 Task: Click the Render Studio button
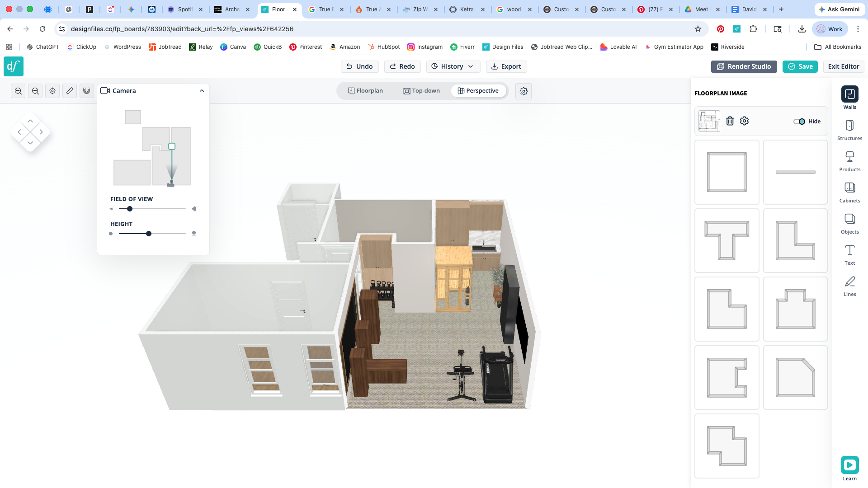coord(744,66)
